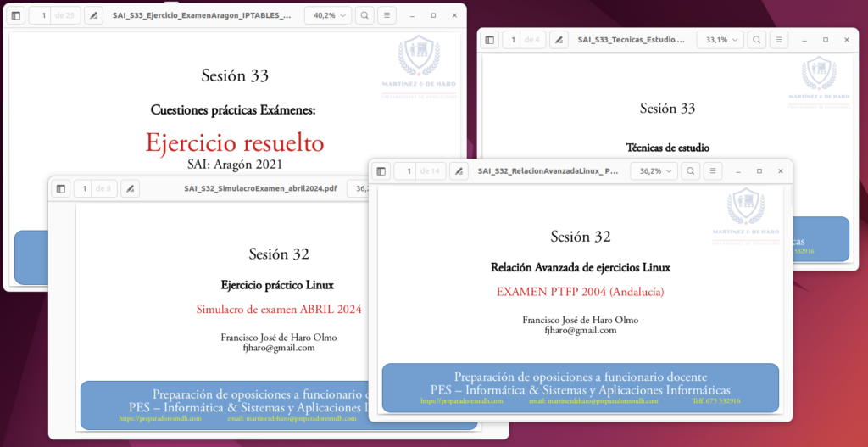Minimize the RelacionAvanzadaLinux window
The image size is (868, 447).
point(738,171)
